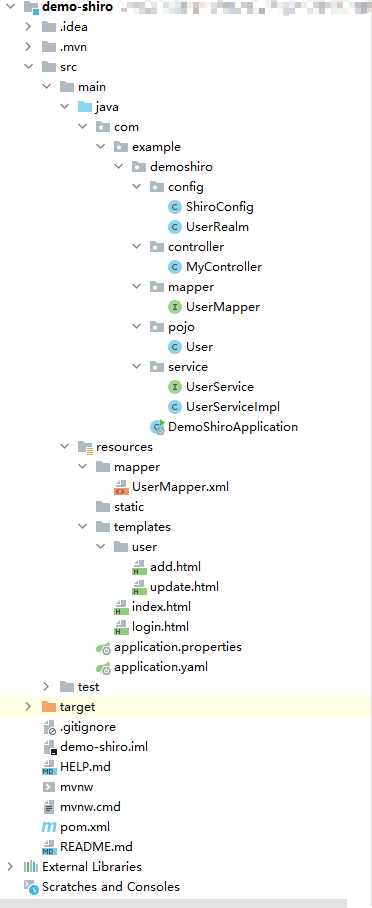Screen dimensions: 372x908
Task: Collapse the templates folder arrow
Action: coord(82,527)
